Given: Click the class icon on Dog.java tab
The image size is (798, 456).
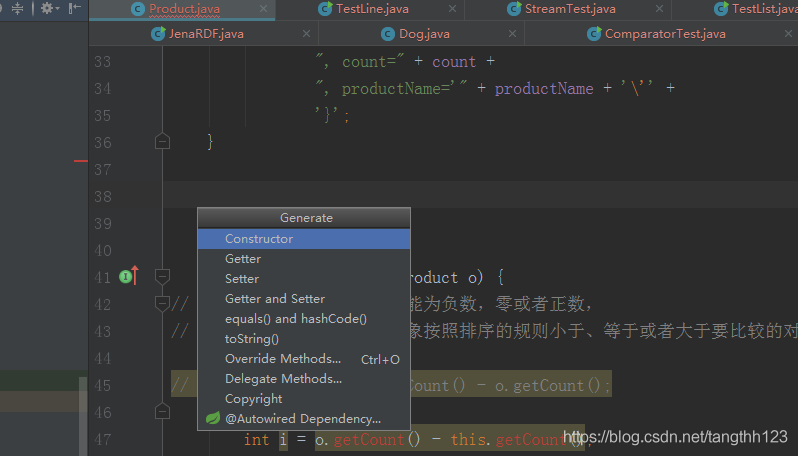Looking at the screenshot, I should [x=386, y=34].
